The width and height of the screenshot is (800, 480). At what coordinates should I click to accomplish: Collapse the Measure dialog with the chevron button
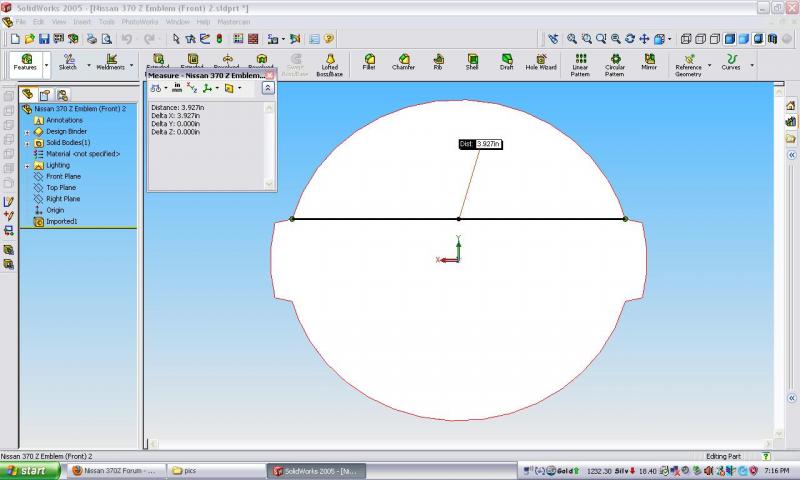(268, 88)
